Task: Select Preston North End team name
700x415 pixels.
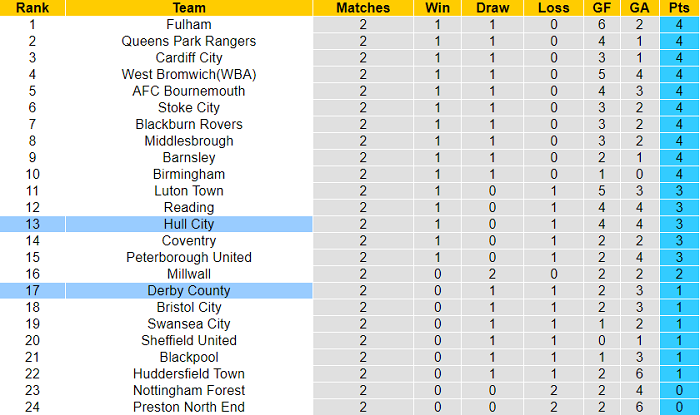Action: [188, 407]
